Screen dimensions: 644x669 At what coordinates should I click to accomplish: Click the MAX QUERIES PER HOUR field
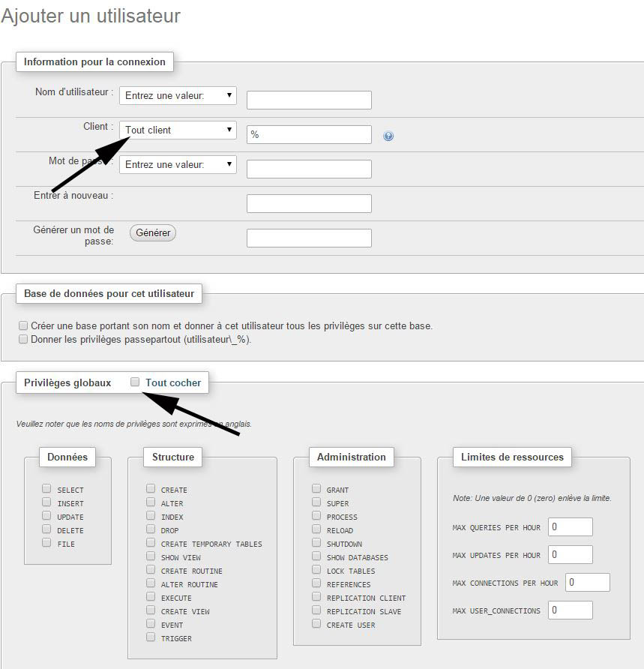(x=570, y=527)
